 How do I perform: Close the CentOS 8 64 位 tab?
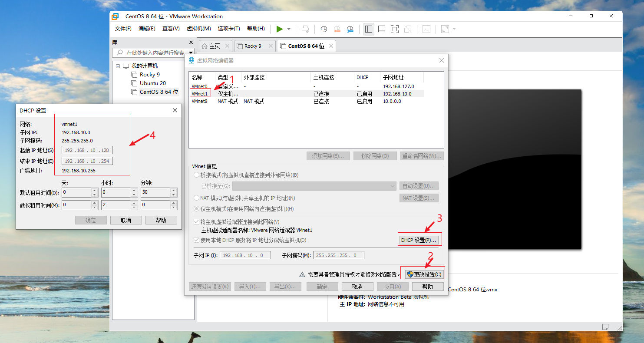(331, 46)
